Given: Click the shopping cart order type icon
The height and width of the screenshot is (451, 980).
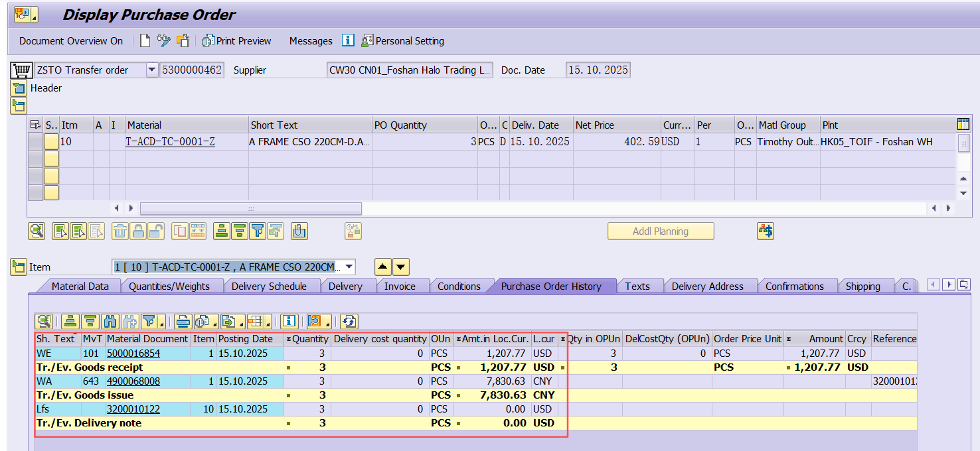Looking at the screenshot, I should click(22, 70).
